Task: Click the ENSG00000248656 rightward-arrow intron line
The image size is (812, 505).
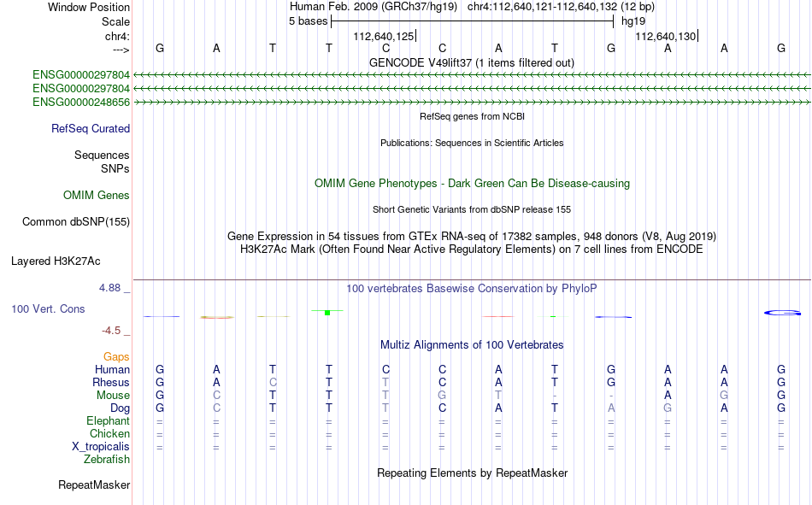Action: 473,103
